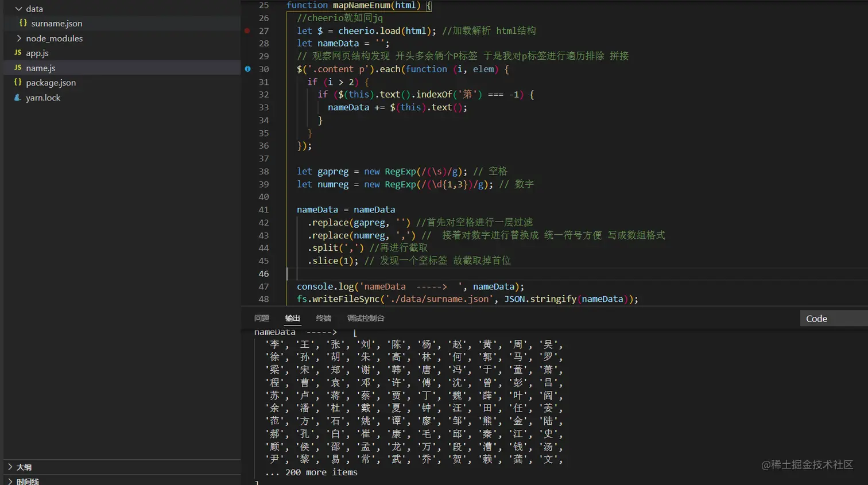
Task: Click the "200 more items" output line
Action: pyautogui.click(x=311, y=472)
